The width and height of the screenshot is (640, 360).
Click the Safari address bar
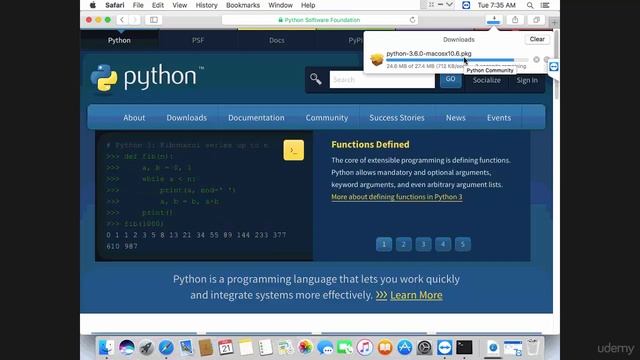point(320,20)
